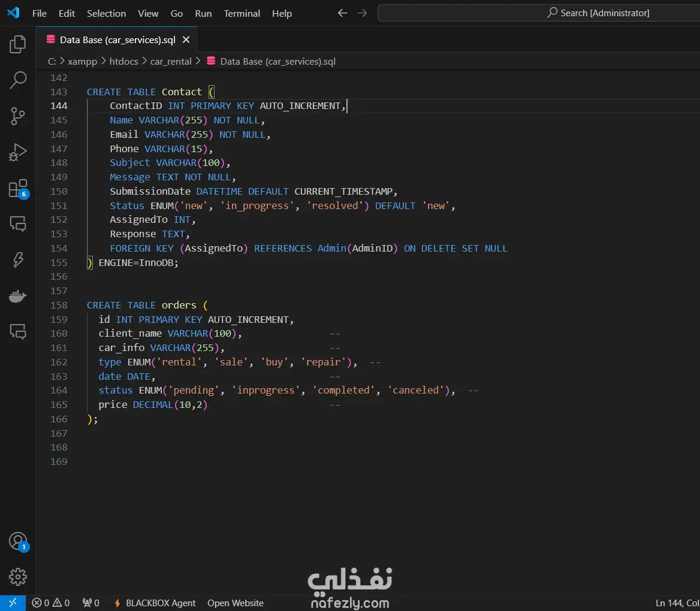Select the Data Base (car_services).sql tab
The image size is (700, 611).
pos(117,40)
